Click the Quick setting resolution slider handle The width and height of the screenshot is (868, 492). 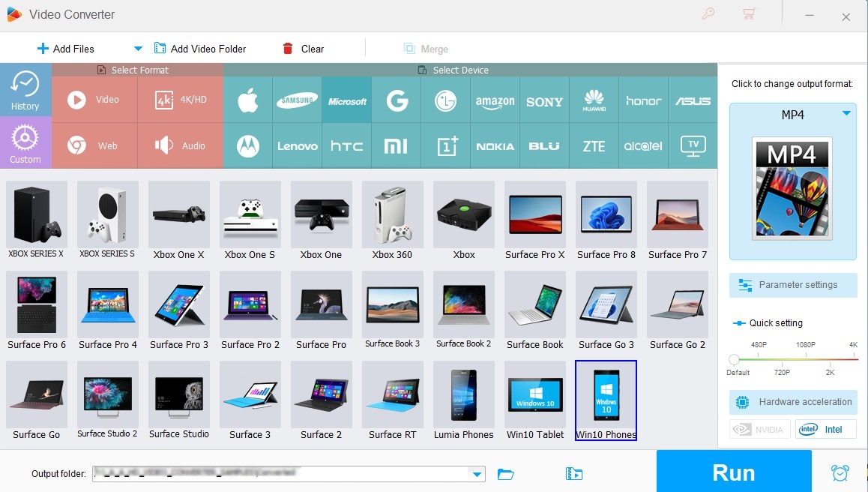(x=735, y=360)
